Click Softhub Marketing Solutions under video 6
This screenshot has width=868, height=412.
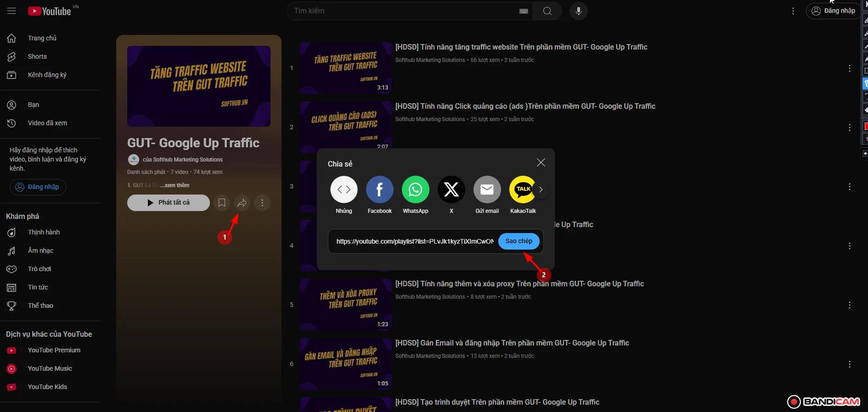[x=430, y=356]
